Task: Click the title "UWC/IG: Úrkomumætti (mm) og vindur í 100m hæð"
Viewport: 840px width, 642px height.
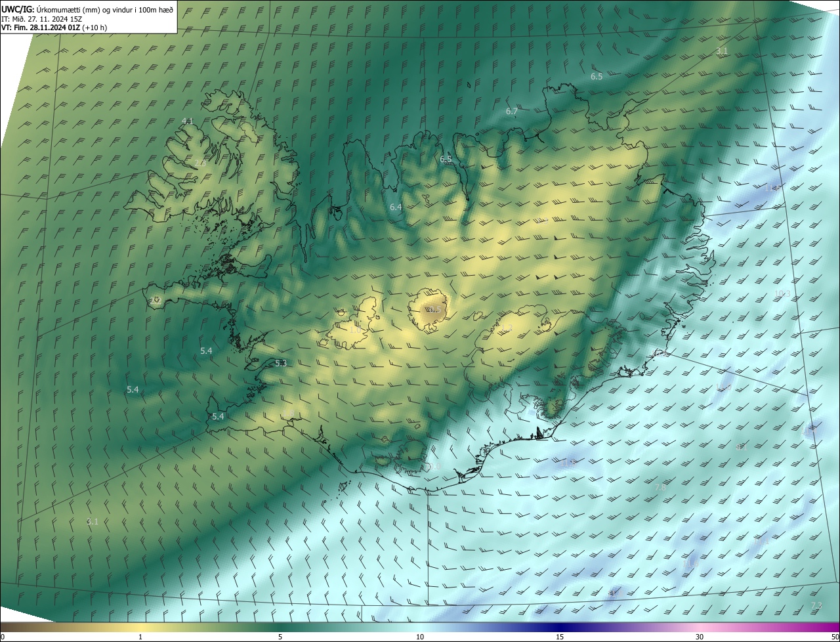Action: (x=87, y=9)
